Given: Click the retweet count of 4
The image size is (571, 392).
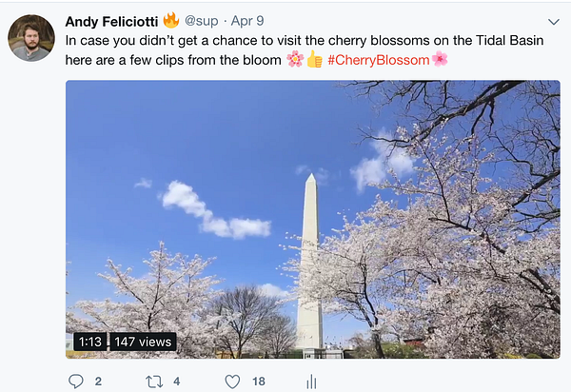Looking at the screenshot, I should point(178,382).
